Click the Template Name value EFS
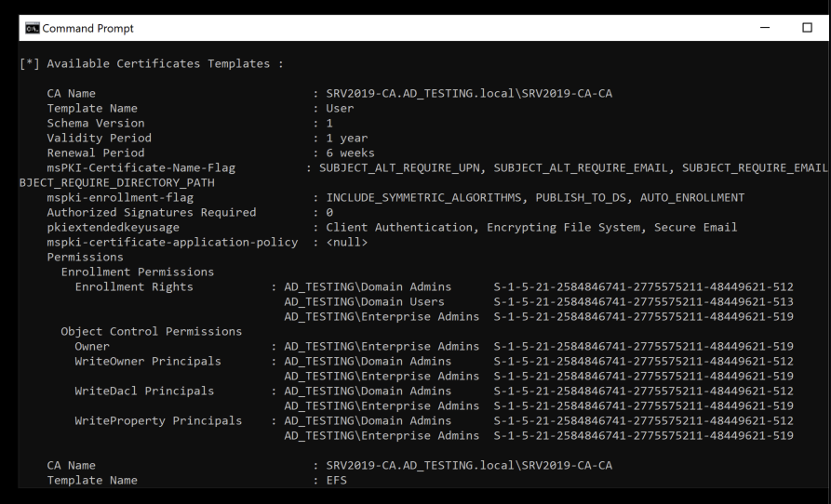Screen dimensions: 831x504 click(x=336, y=480)
